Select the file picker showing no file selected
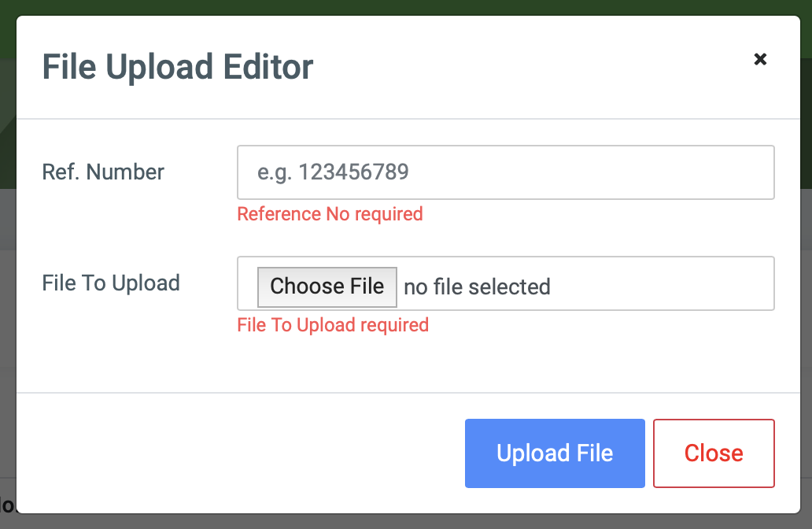This screenshot has width=812, height=529. pyautogui.click(x=504, y=283)
